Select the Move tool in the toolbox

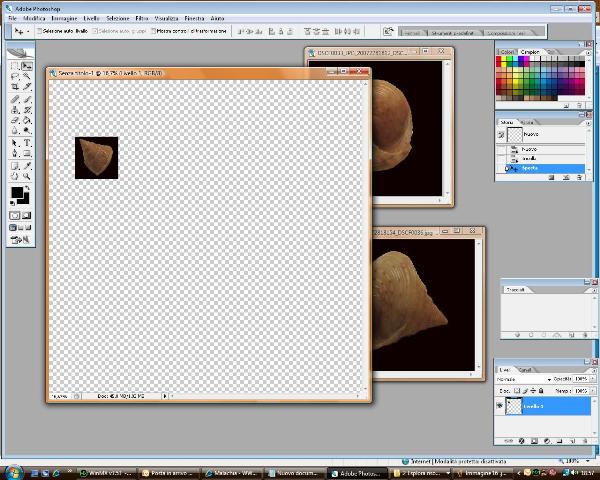[x=27, y=66]
